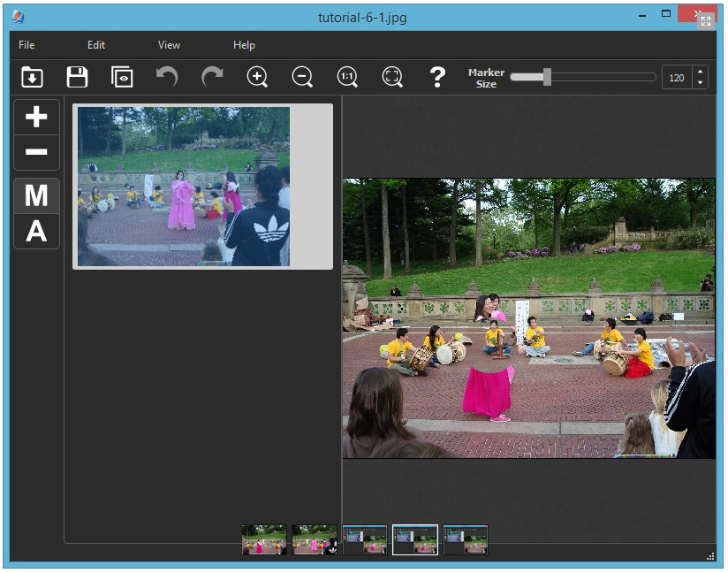Zoom in with the magnifier plus icon
The image size is (728, 573).
coord(257,77)
